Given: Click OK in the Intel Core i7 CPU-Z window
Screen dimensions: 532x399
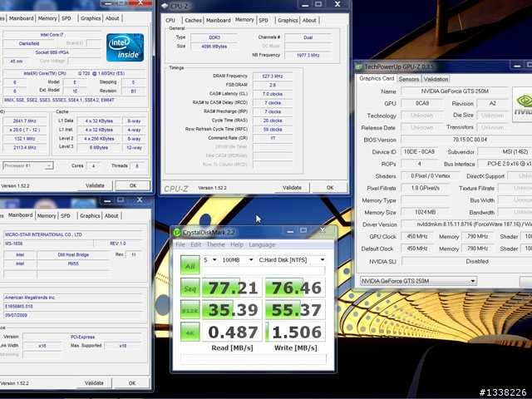Looking at the screenshot, I should pos(133,185).
